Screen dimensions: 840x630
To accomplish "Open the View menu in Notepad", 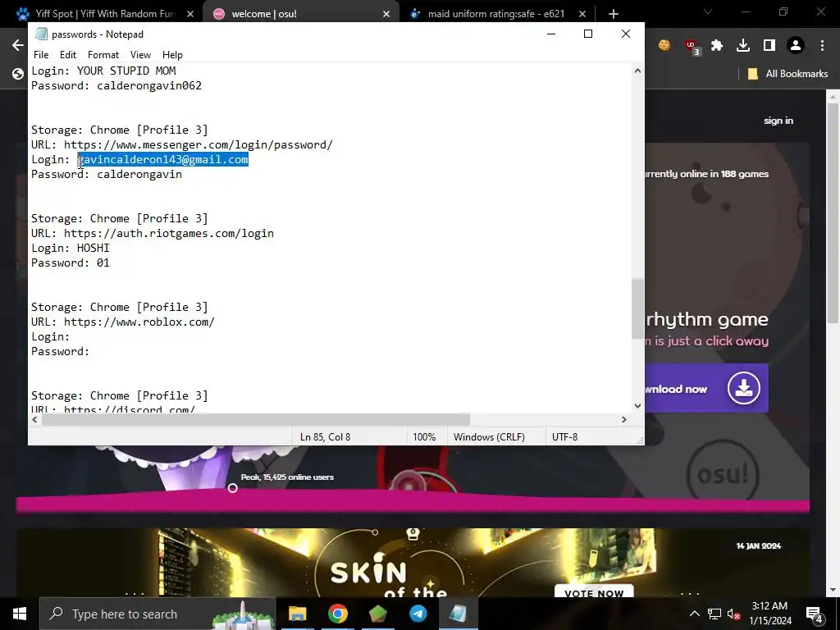I will 140,55.
